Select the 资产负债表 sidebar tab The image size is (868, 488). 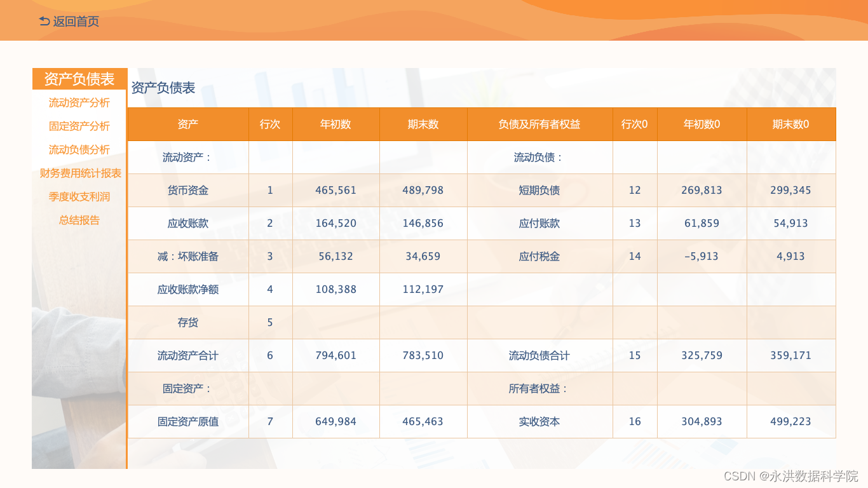point(79,79)
